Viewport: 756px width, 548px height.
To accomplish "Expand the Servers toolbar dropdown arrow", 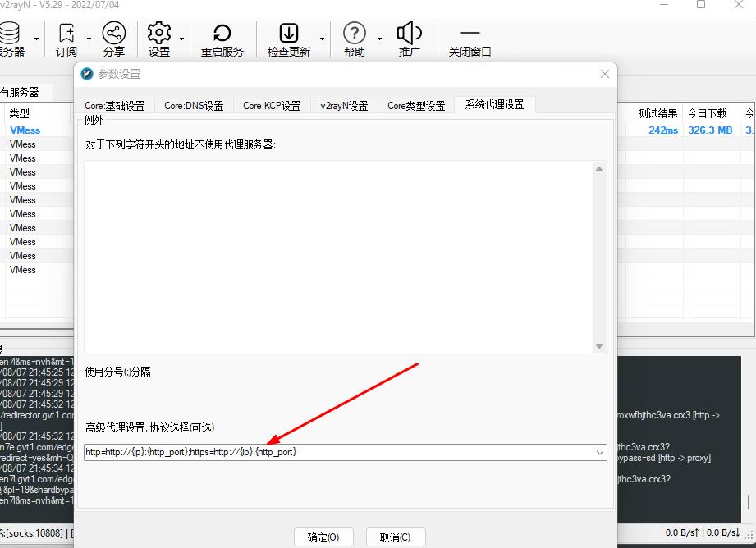I will tap(37, 39).
